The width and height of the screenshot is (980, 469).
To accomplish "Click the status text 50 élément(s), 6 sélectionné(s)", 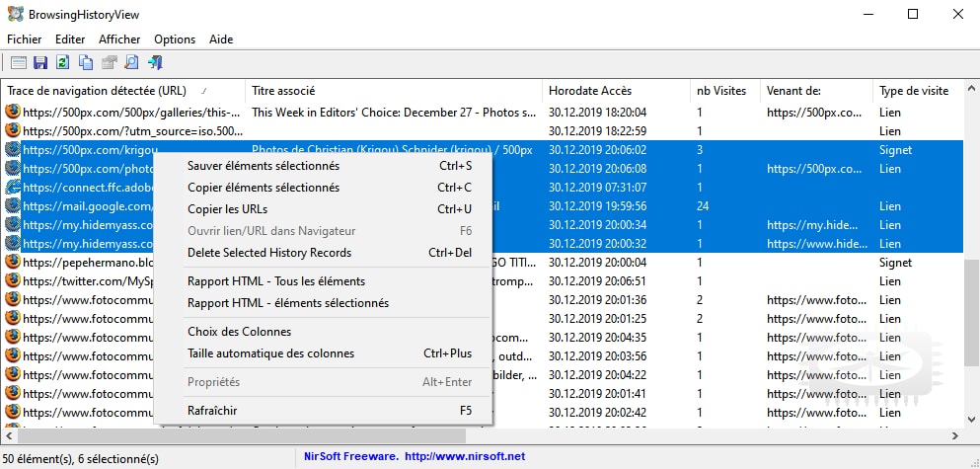I will click(81, 459).
